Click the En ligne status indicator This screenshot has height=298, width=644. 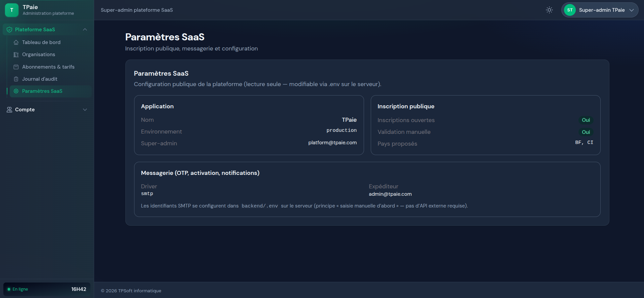pos(18,289)
